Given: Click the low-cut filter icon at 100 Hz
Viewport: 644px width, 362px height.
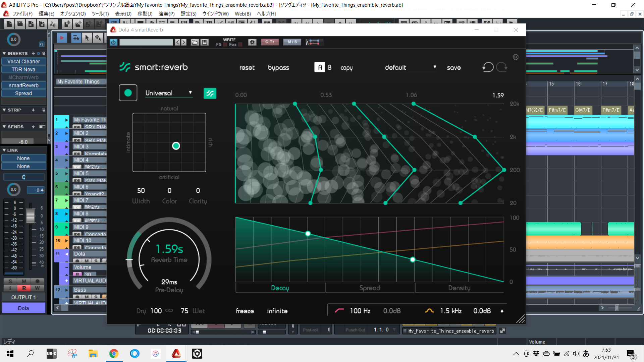Looking at the screenshot, I should click(x=339, y=310).
